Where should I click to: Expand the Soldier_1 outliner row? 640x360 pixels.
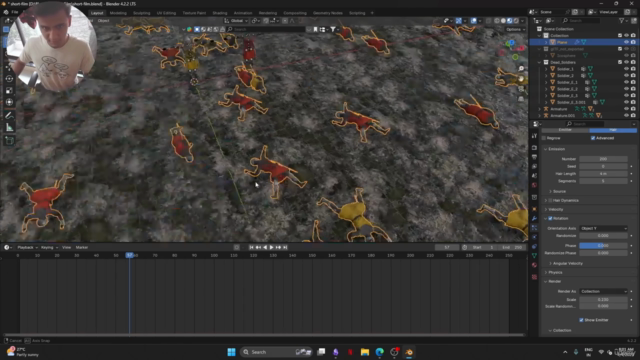pos(546,69)
